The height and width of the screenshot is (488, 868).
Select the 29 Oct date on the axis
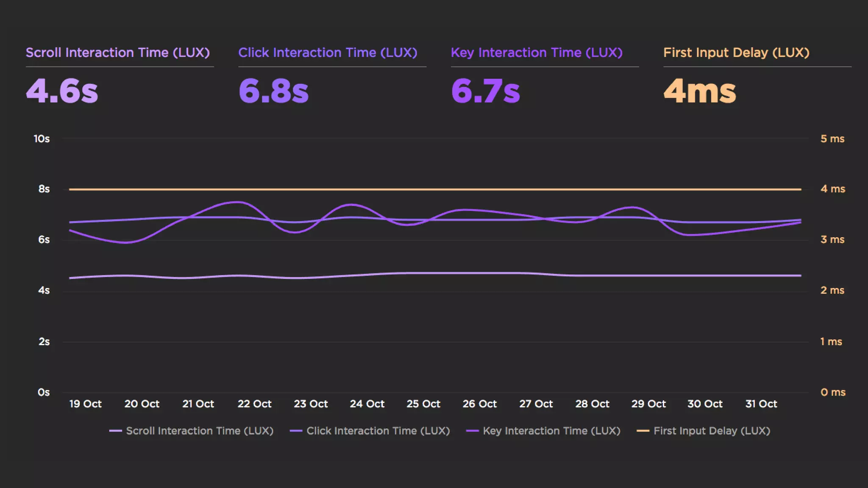coord(648,404)
